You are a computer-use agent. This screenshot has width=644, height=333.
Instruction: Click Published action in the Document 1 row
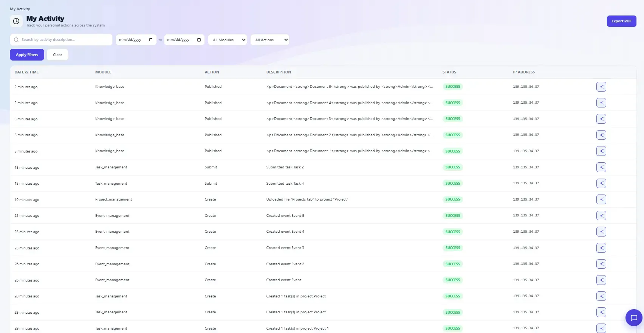point(213,151)
